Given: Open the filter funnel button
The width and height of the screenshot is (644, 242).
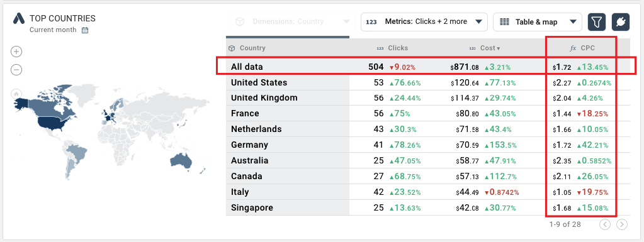Looking at the screenshot, I should click(x=597, y=22).
